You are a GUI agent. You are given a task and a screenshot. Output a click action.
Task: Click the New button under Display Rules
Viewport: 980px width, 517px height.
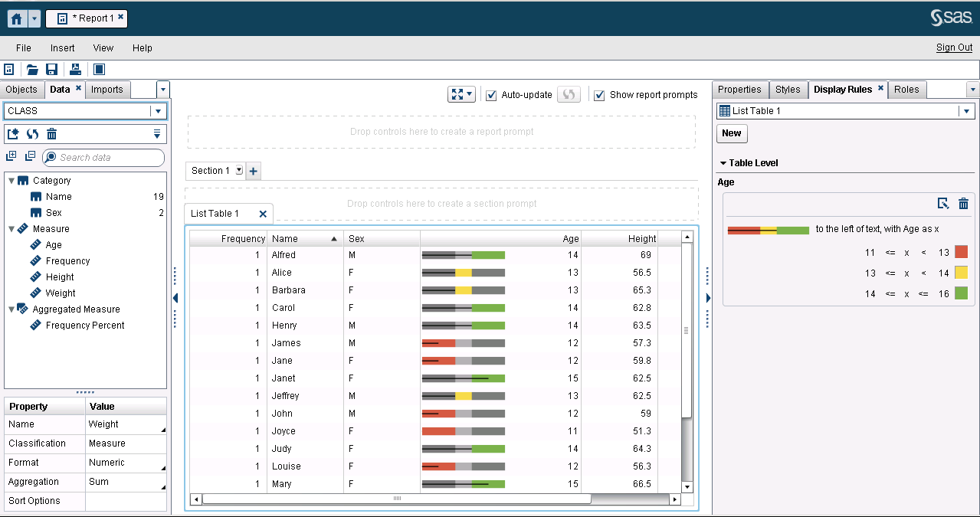coord(731,133)
